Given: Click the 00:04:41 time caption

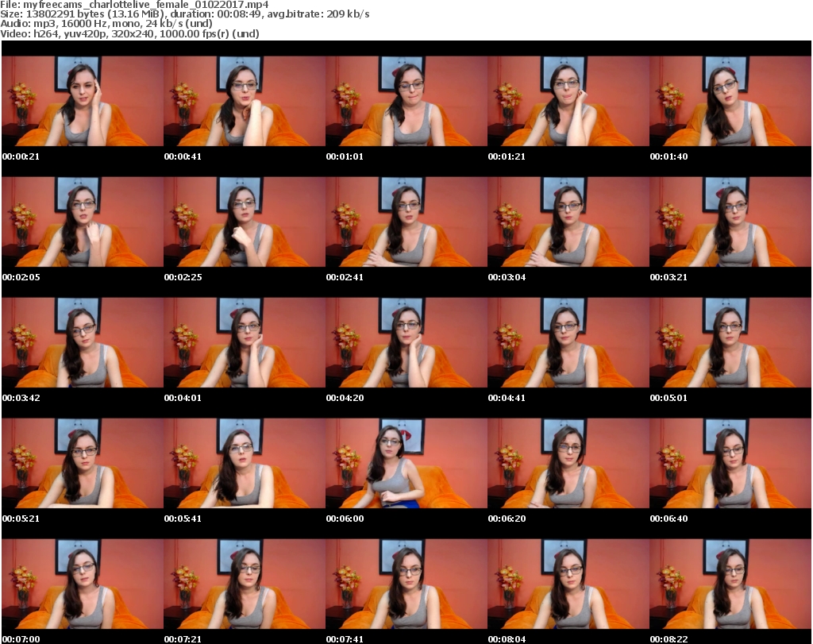Looking at the screenshot, I should coord(507,398).
